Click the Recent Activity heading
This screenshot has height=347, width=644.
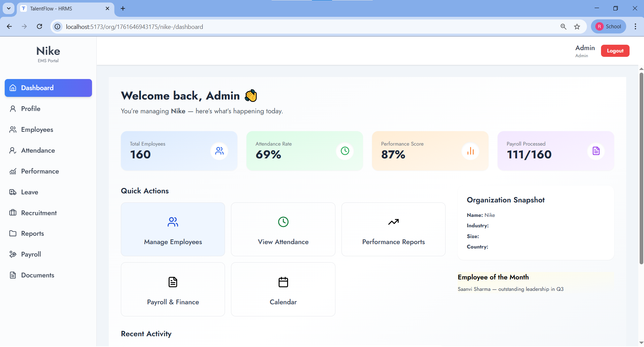click(x=146, y=334)
